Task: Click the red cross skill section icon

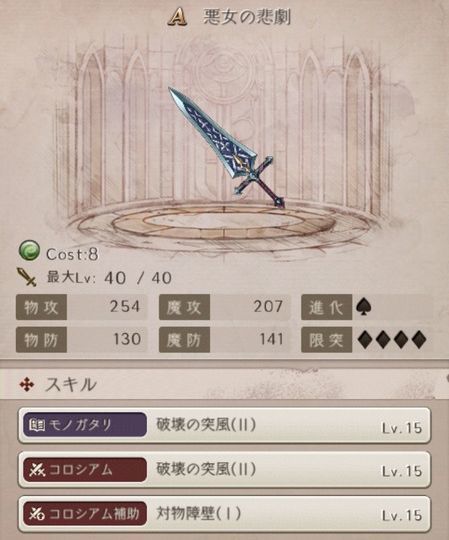Action: (27, 384)
